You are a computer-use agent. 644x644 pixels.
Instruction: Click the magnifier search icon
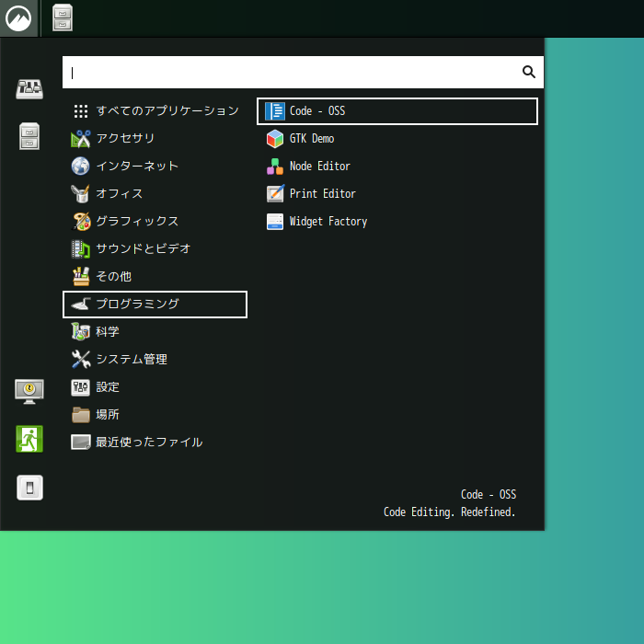coord(529,72)
